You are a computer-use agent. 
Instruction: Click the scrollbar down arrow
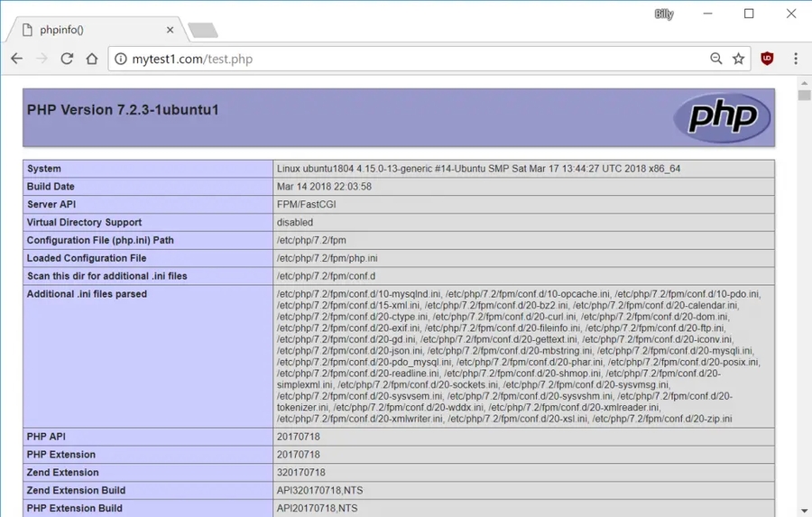(803, 510)
